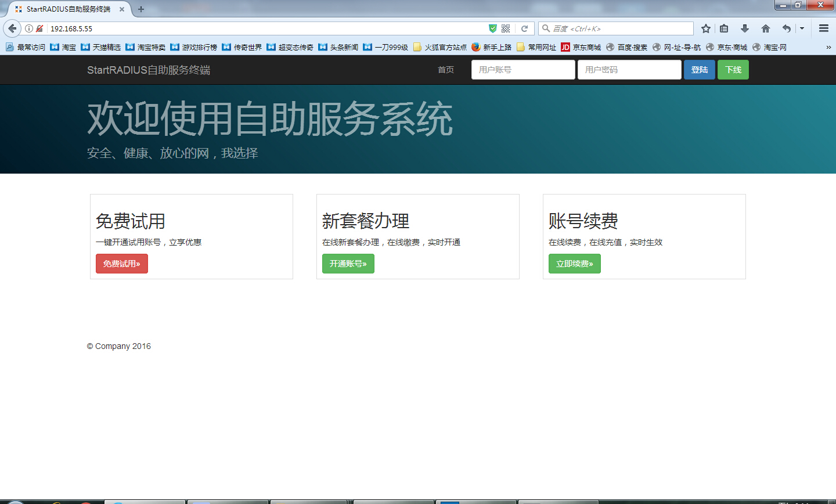
Task: Click the QR code icon in address bar
Action: click(506, 28)
